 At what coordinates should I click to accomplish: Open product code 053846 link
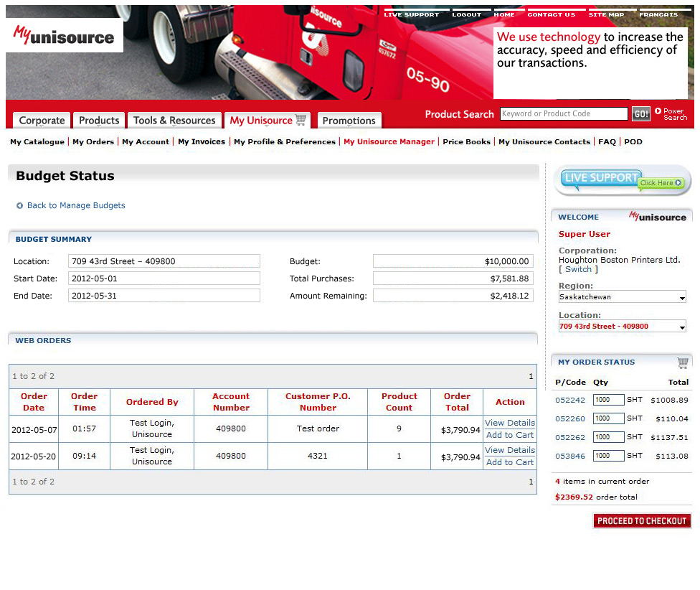pyautogui.click(x=570, y=456)
